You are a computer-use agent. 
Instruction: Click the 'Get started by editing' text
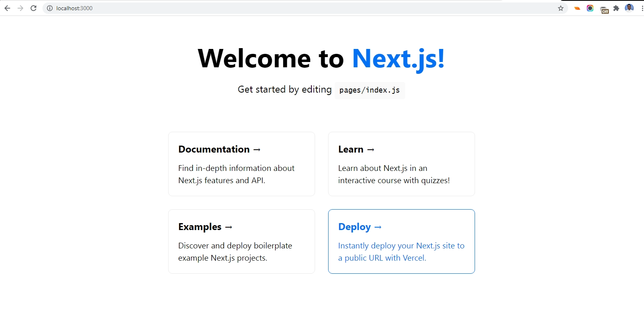coord(285,89)
